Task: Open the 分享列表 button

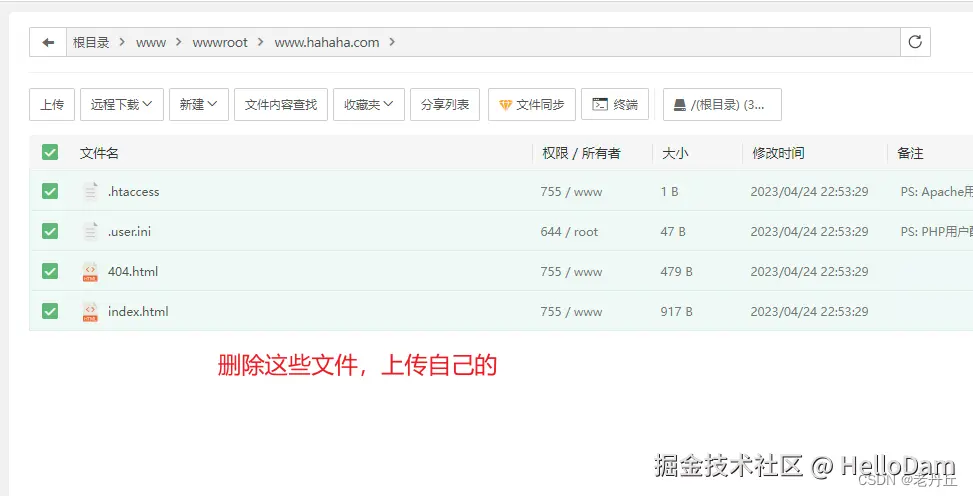Action: click(x=445, y=104)
